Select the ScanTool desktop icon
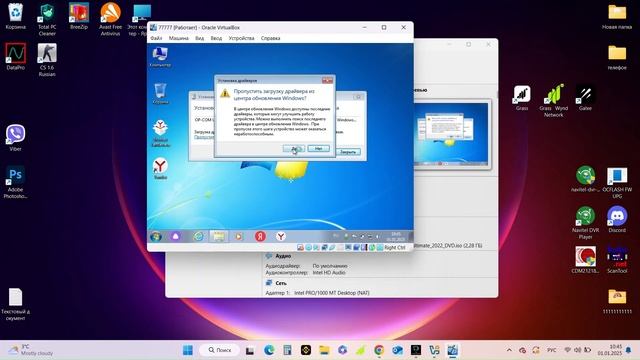This screenshot has height=360, width=640. pos(617,260)
